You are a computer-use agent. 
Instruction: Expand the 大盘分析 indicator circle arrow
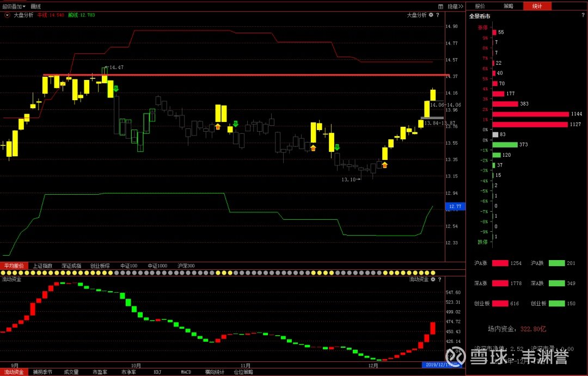(7, 15)
